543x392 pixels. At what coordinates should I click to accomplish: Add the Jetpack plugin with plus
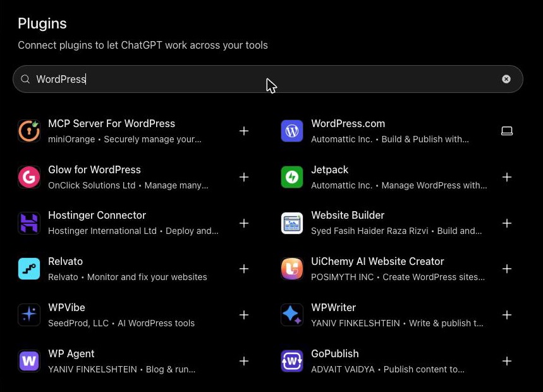click(x=506, y=177)
